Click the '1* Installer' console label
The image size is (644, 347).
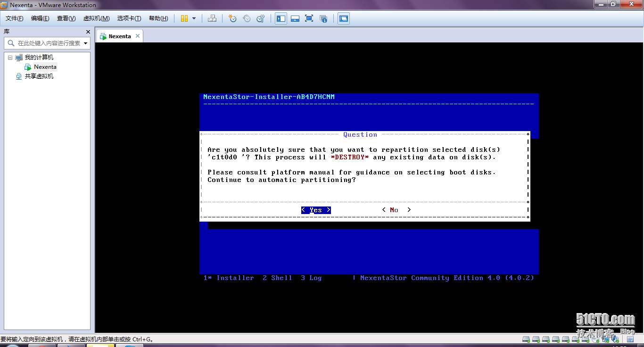tap(229, 278)
